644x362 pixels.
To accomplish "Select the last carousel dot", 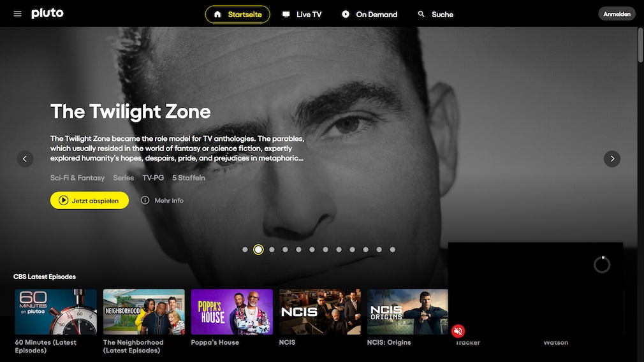I will click(393, 250).
